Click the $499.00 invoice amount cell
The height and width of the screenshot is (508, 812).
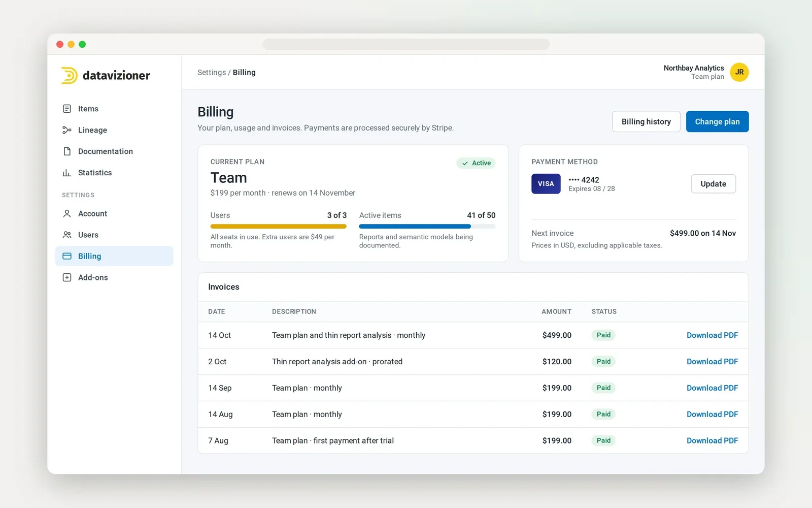coord(557,335)
